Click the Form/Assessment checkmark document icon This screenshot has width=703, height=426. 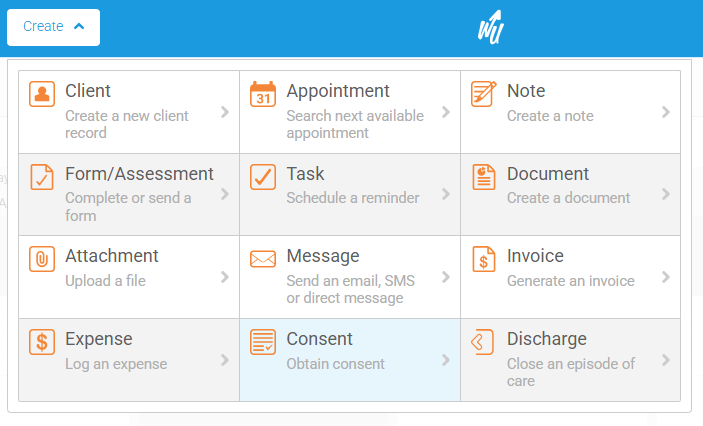coord(42,177)
